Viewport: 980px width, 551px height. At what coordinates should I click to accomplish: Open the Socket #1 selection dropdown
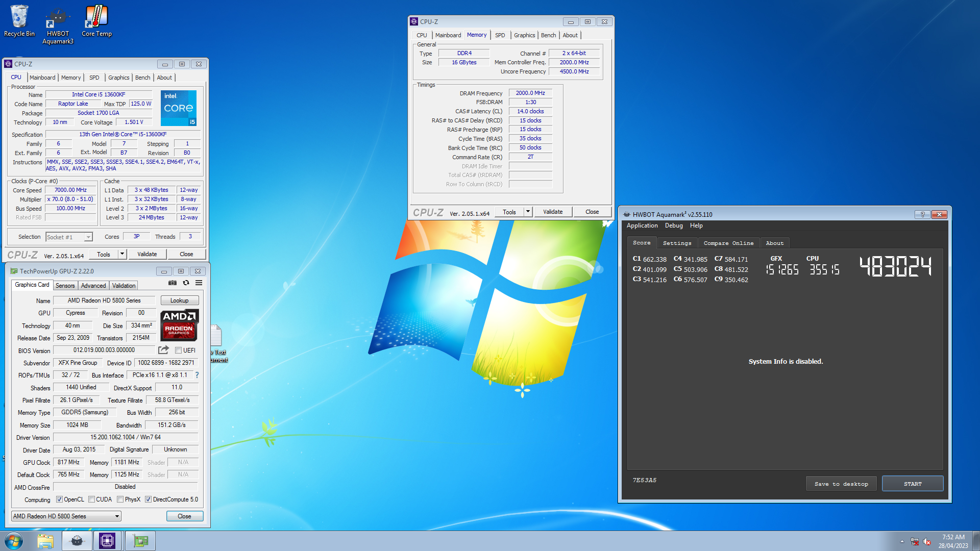(x=69, y=237)
